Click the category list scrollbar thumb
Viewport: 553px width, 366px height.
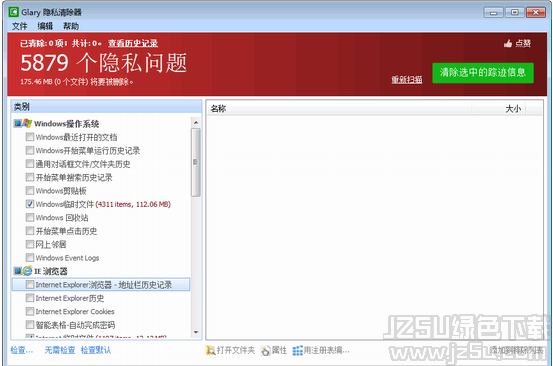click(196, 162)
